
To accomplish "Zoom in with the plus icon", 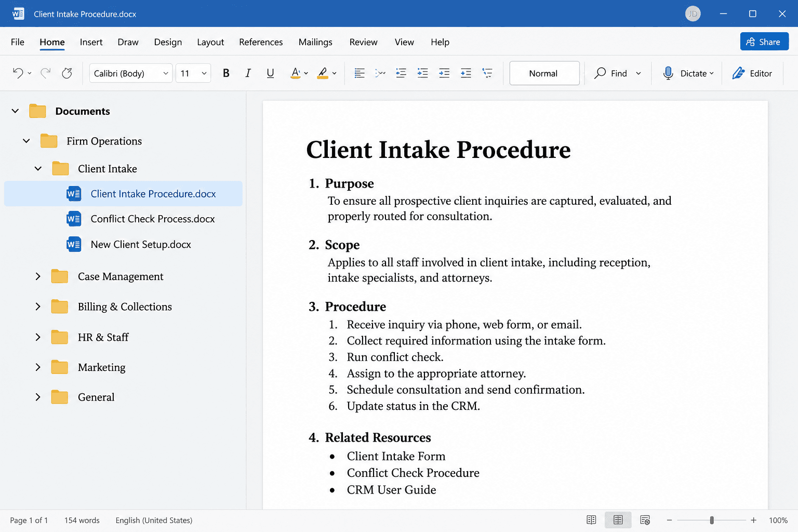I will pyautogui.click(x=753, y=520).
